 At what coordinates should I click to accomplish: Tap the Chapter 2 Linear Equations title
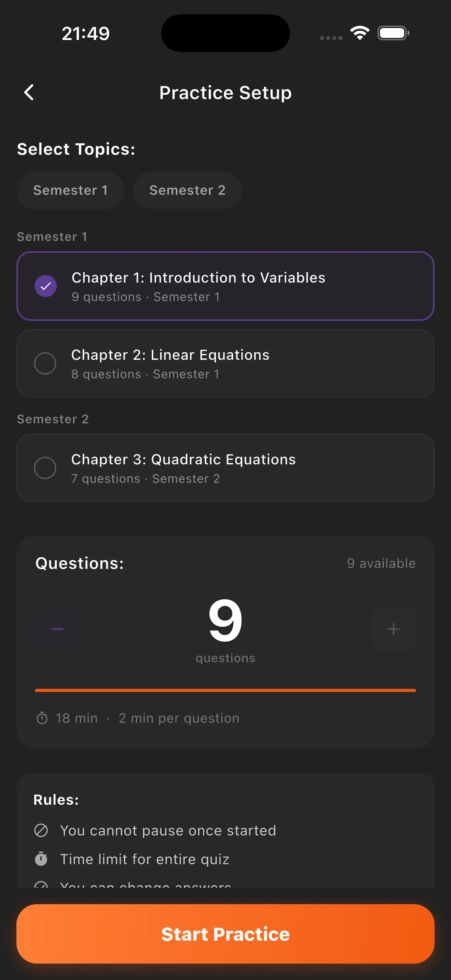point(170,355)
